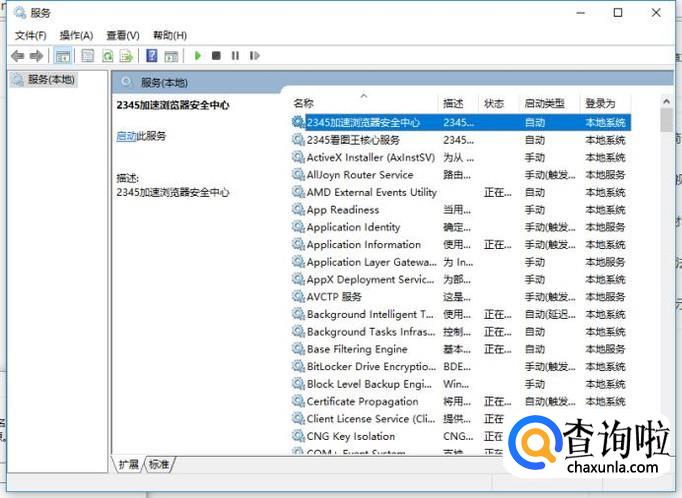The image size is (682, 498).
Task: Click the vertical scrollbar thumb of service list
Action: point(666,120)
